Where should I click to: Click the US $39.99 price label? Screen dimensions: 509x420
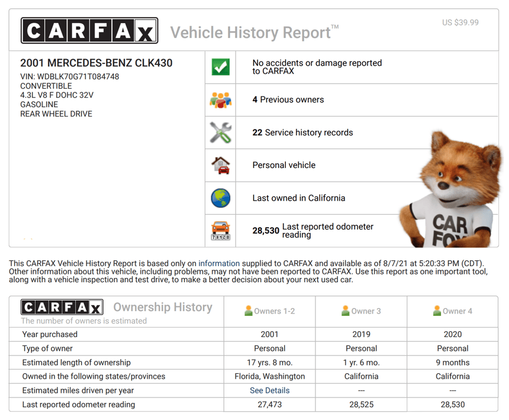pyautogui.click(x=460, y=22)
